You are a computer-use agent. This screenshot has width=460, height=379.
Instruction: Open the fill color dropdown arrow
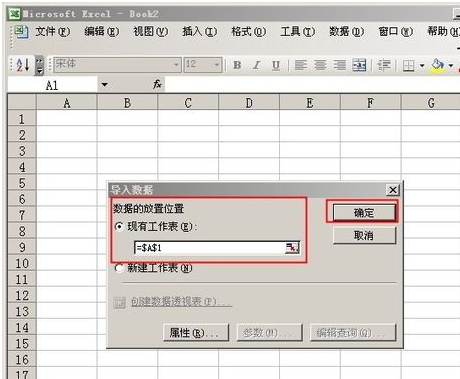[451, 65]
